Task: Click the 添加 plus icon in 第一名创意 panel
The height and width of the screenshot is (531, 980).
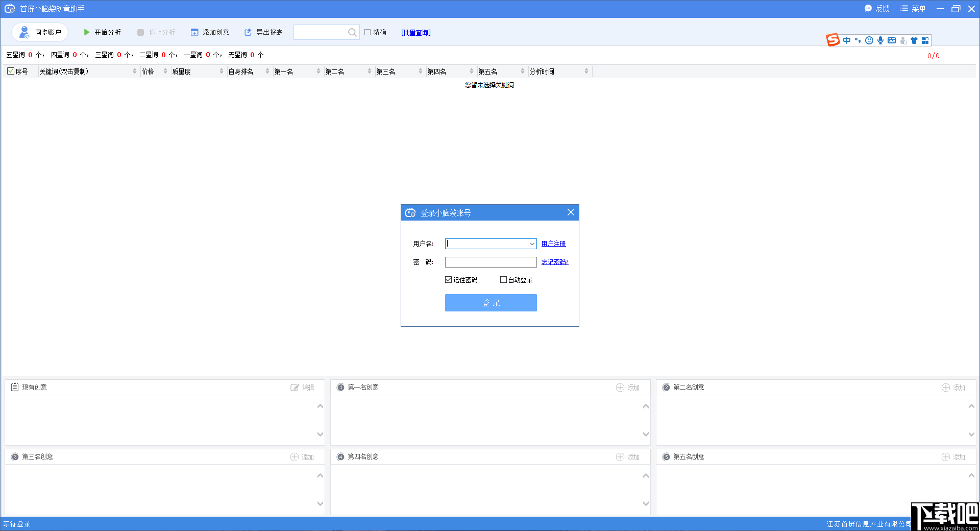Action: point(619,388)
